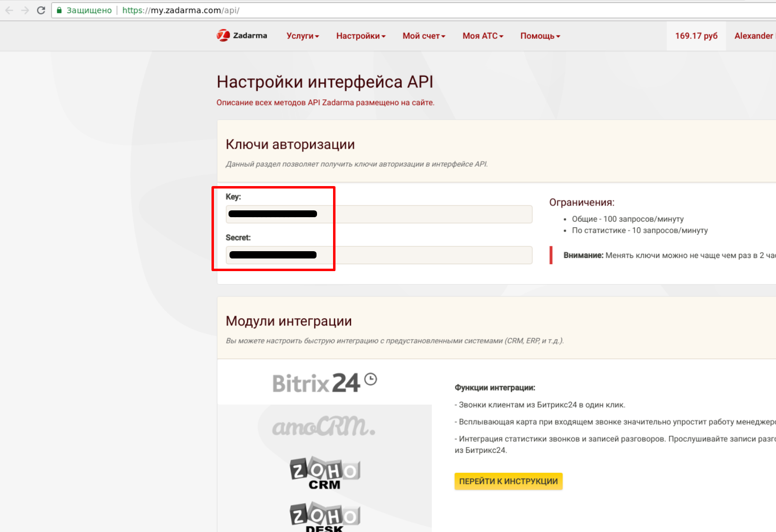Click the Ключи авторизации heading
776x532 pixels.
pyautogui.click(x=290, y=144)
